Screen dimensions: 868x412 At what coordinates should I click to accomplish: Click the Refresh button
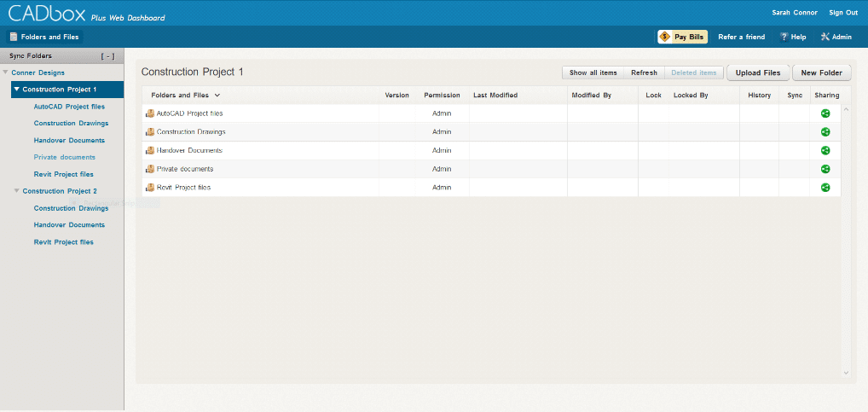[644, 73]
